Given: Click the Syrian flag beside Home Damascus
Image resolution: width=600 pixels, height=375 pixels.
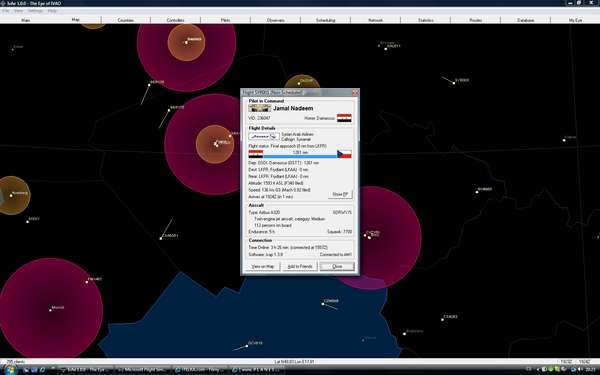Looking at the screenshot, I should 344,118.
